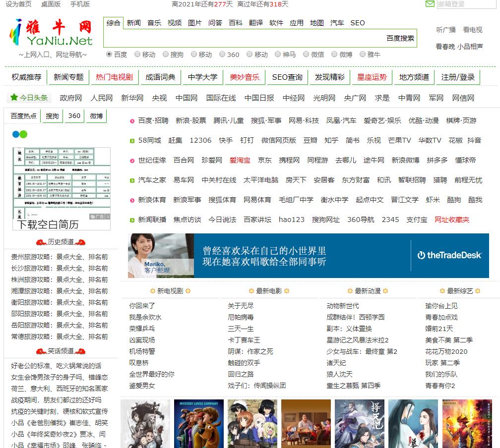Close the 下载空白简历 ad with its X icon
Screen dimensions: 500x448
click(x=108, y=217)
